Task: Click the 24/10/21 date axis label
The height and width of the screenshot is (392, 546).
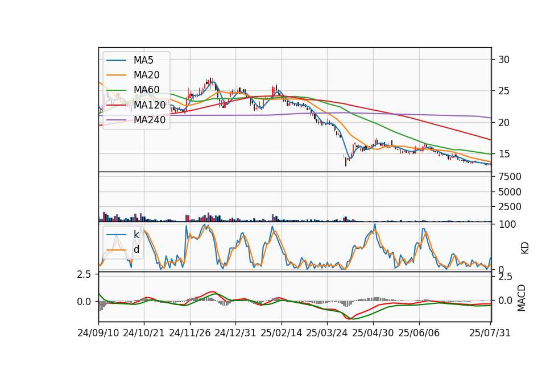Action: pyautogui.click(x=144, y=333)
